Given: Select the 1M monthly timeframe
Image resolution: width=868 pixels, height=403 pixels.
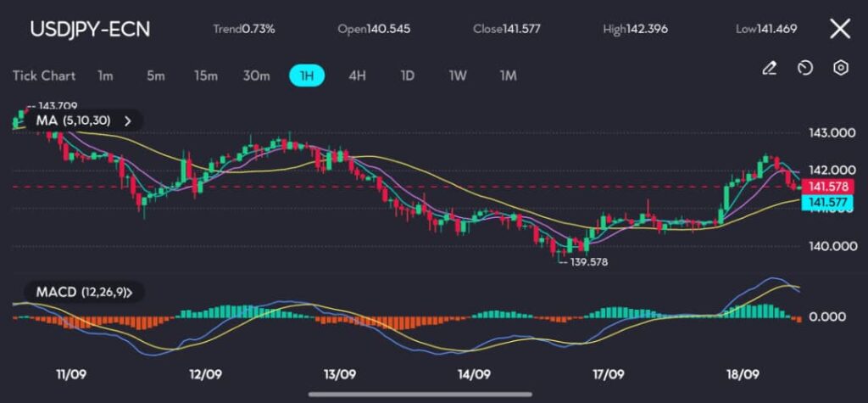Looking at the screenshot, I should [508, 76].
